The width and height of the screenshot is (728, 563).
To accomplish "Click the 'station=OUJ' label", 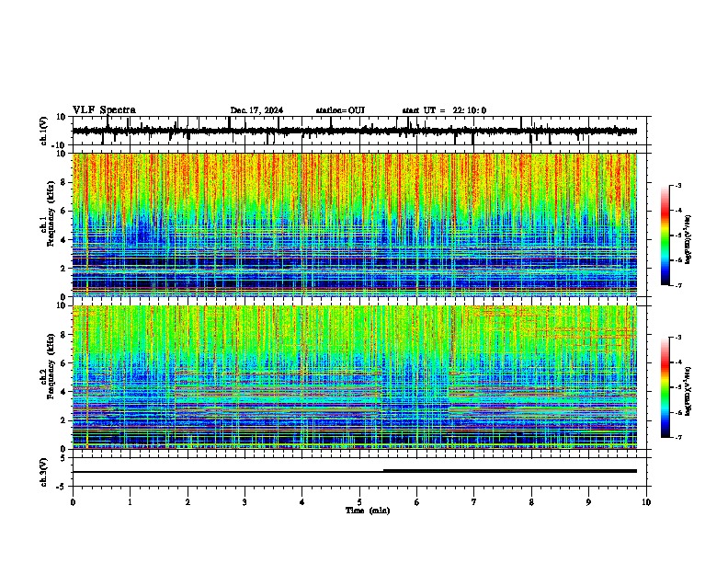I will click(340, 110).
